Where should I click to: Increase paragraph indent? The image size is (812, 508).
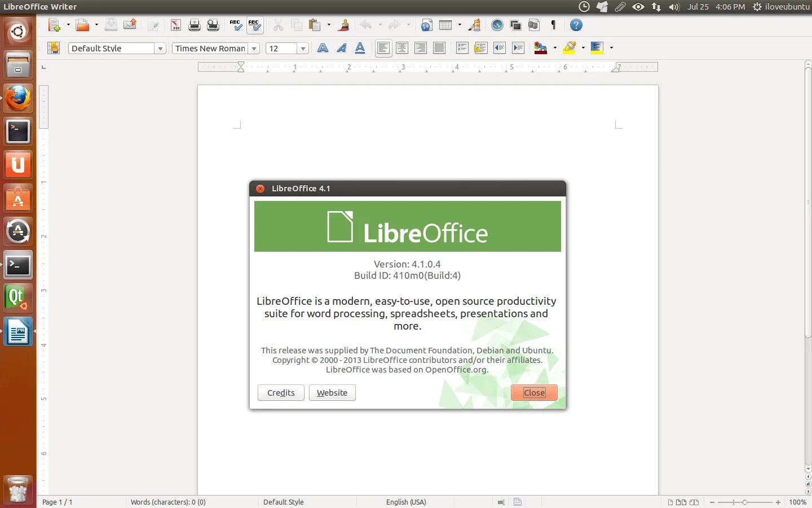tap(518, 48)
